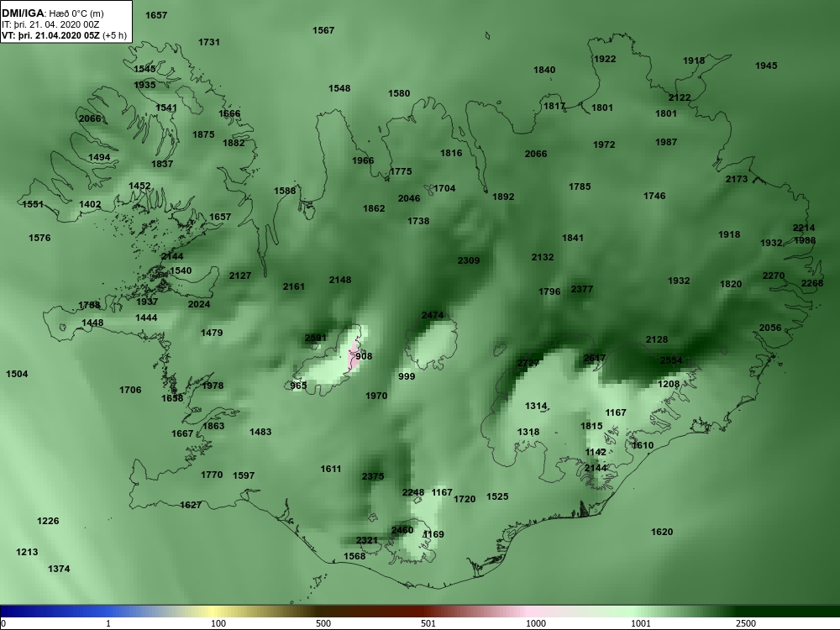Click the 1816 height value

point(451,153)
